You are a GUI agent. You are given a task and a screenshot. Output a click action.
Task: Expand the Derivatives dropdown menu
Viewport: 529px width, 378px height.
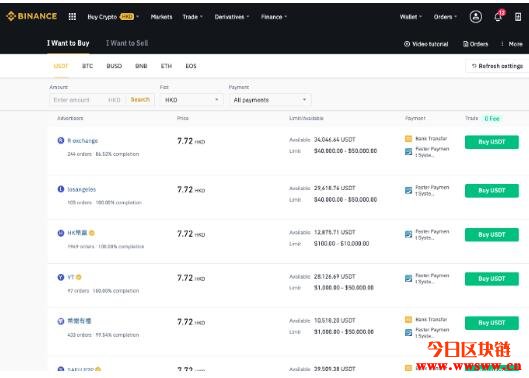pyautogui.click(x=232, y=17)
